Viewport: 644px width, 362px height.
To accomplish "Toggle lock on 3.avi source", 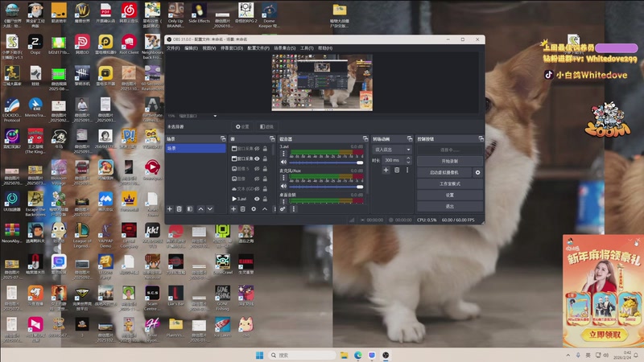I will pos(266,199).
